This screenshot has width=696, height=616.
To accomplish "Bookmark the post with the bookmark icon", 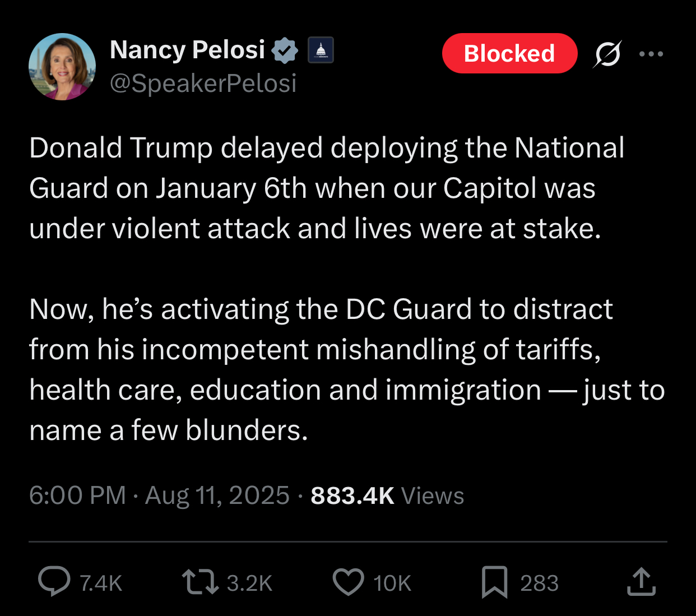I will click(494, 582).
